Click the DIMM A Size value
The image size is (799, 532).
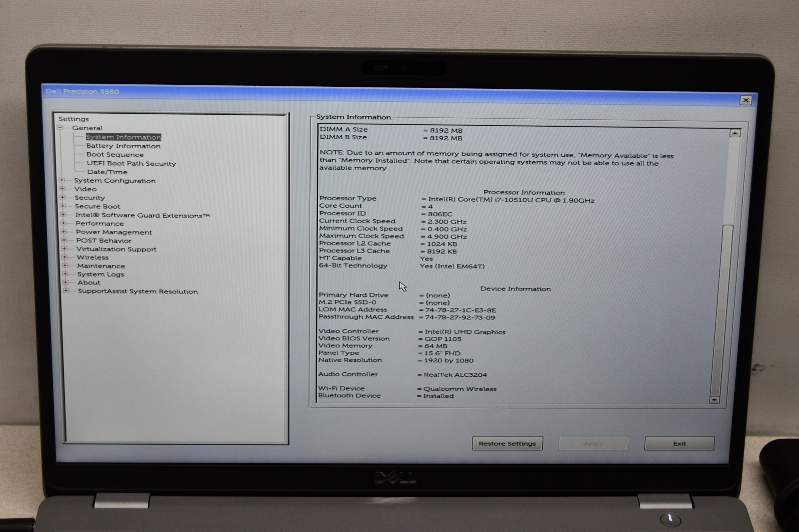pyautogui.click(x=446, y=130)
